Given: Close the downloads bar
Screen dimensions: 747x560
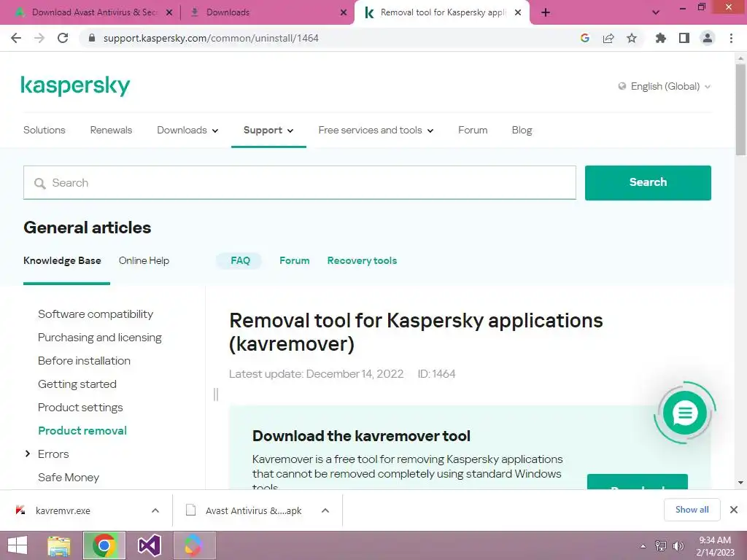Looking at the screenshot, I should pos(734,510).
